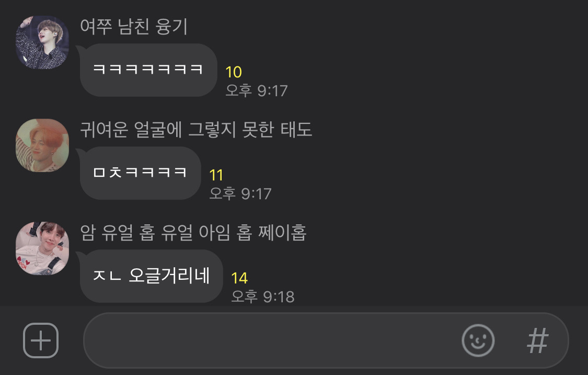
Task: Tap the ㅋㅋㅋㅋㅋㅋㅋ message bubble
Action: pyautogui.click(x=148, y=70)
